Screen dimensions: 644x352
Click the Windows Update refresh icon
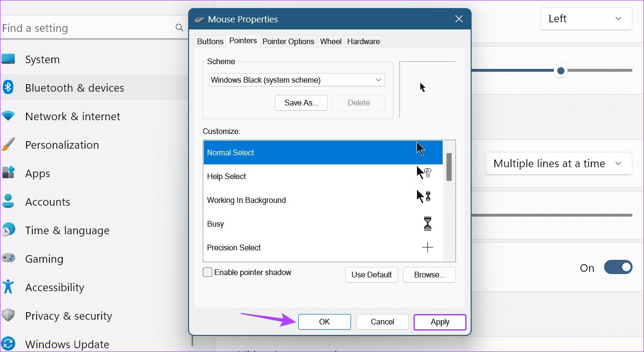pyautogui.click(x=8, y=344)
